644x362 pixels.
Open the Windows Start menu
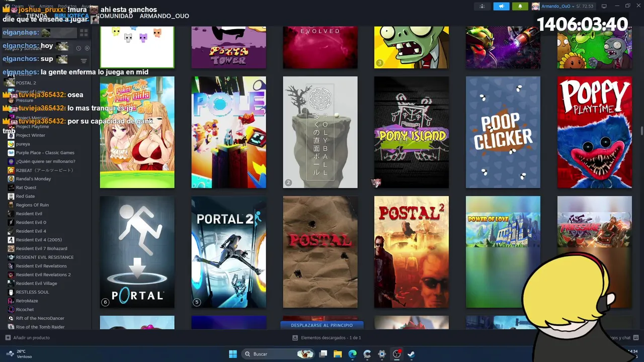[233, 354]
